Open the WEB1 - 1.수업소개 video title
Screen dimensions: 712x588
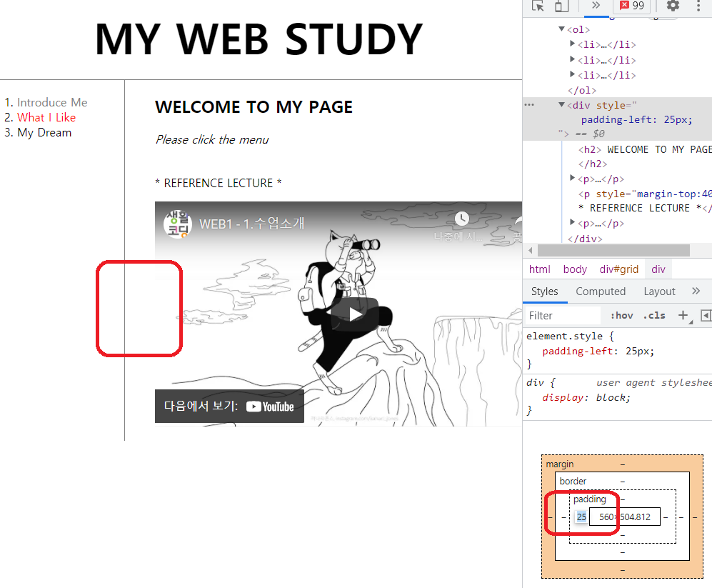click(x=251, y=224)
